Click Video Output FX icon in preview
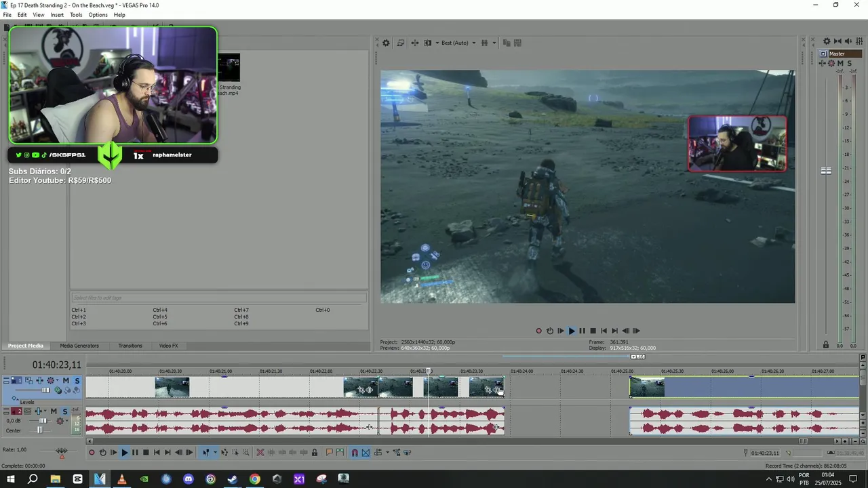Screen dimensions: 868x488 pyautogui.click(x=415, y=43)
